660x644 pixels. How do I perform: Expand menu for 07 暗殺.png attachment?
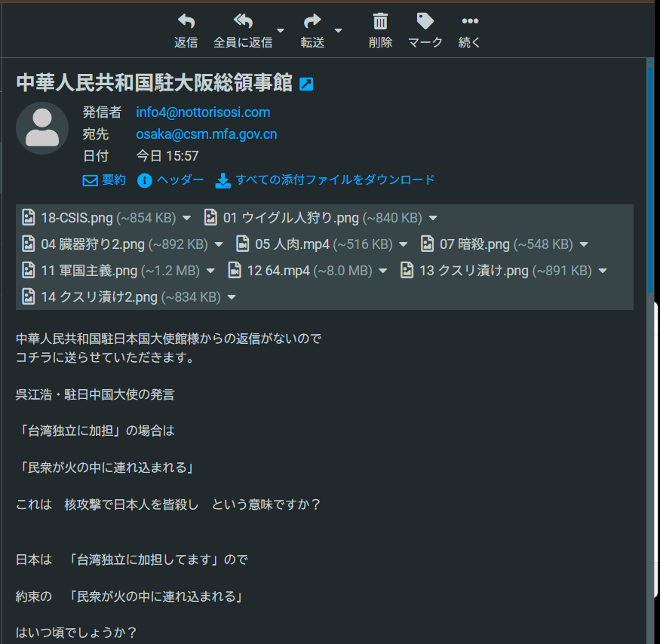pos(584,244)
